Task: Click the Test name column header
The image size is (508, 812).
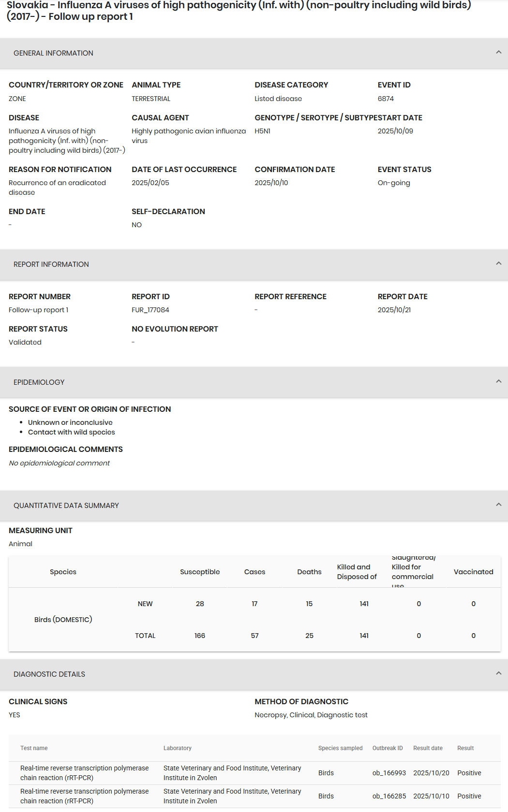Action: point(34,748)
